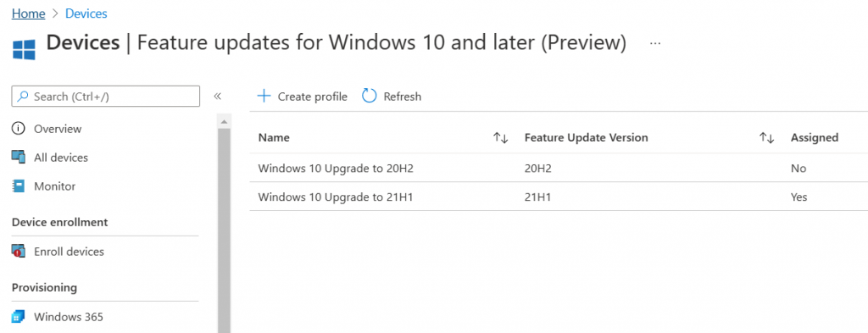This screenshot has width=868, height=333.
Task: Sort by Name column arrows
Action: pyautogui.click(x=500, y=138)
